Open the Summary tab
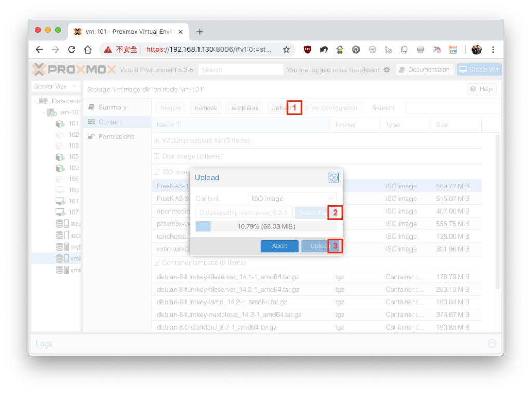The image size is (532, 393). (117, 107)
